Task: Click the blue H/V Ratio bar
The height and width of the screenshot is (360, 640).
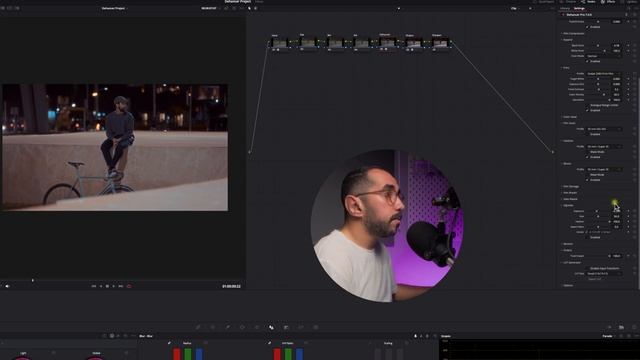Action: (x=299, y=354)
